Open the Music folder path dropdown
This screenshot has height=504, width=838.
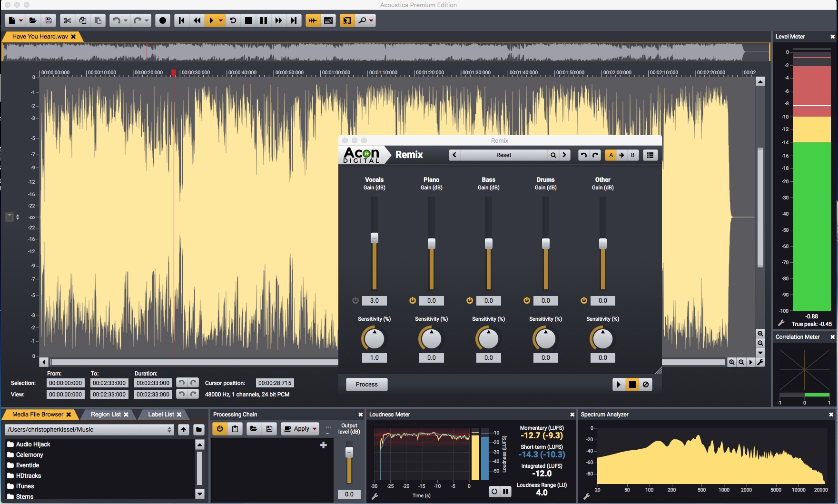click(x=89, y=430)
